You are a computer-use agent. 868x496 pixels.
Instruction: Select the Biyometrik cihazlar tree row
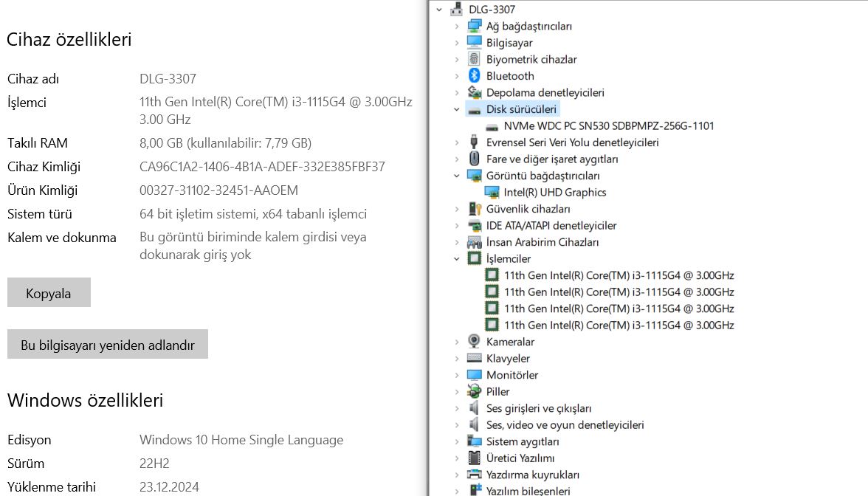coord(531,59)
